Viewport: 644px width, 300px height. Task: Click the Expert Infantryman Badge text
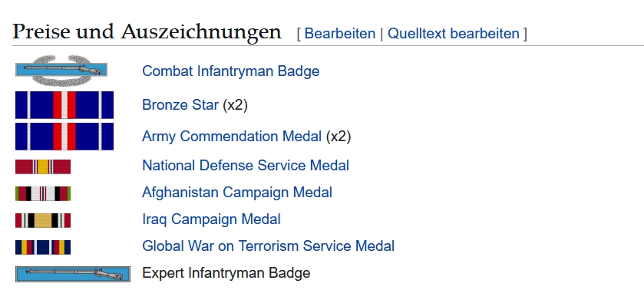click(226, 273)
